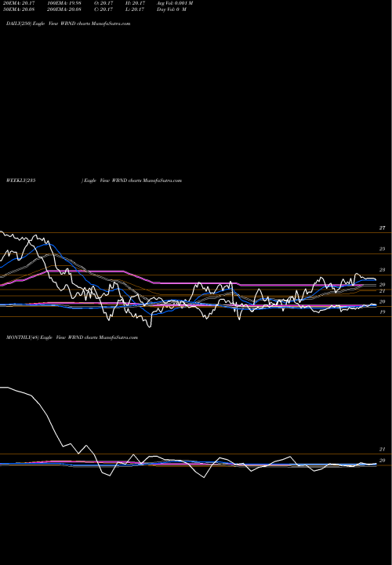Click the 23 price axis label
This screenshot has height=565, width=392.
coord(382,270)
